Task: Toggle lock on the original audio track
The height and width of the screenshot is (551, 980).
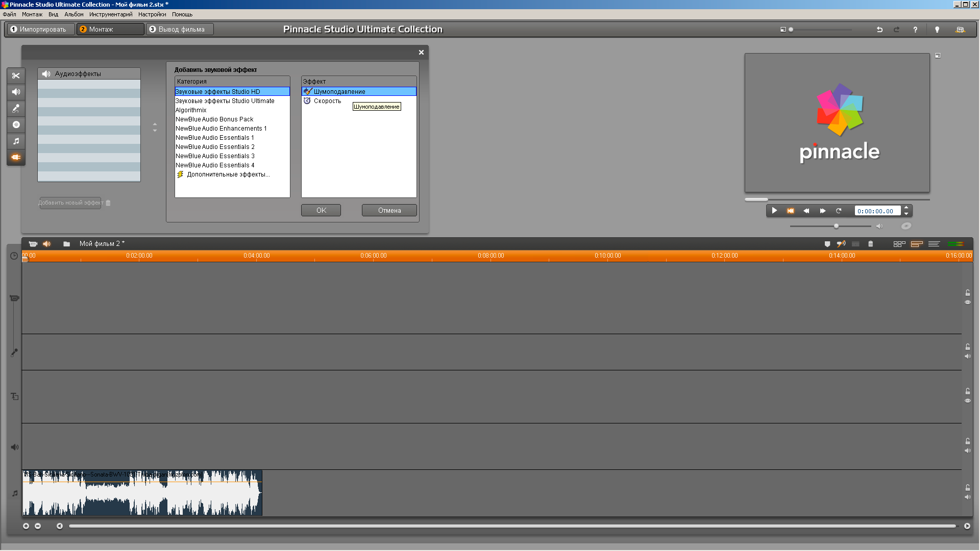Action: [967, 347]
